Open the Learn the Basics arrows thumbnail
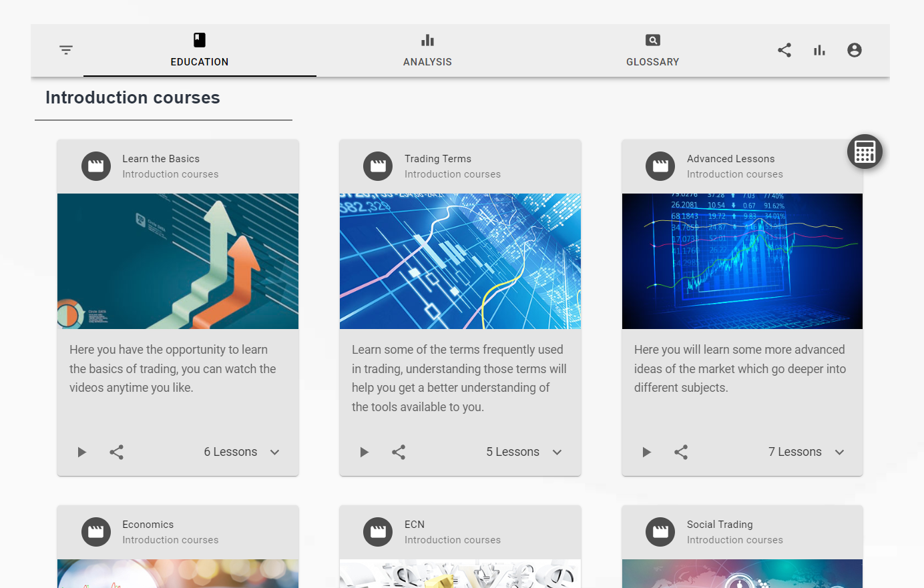 178,261
